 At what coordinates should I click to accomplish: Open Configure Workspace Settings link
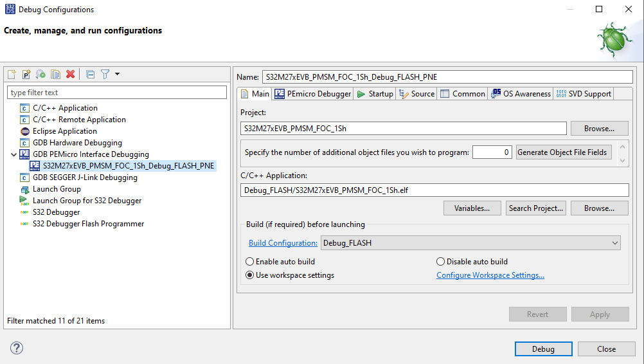(490, 275)
